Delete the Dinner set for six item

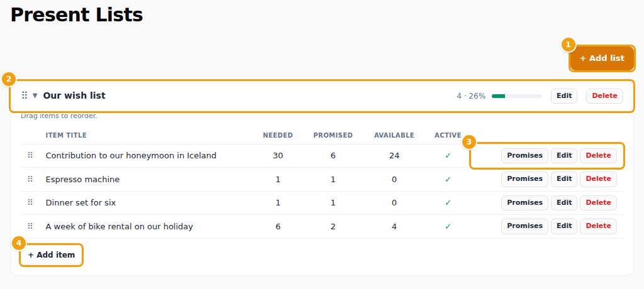coord(598,203)
